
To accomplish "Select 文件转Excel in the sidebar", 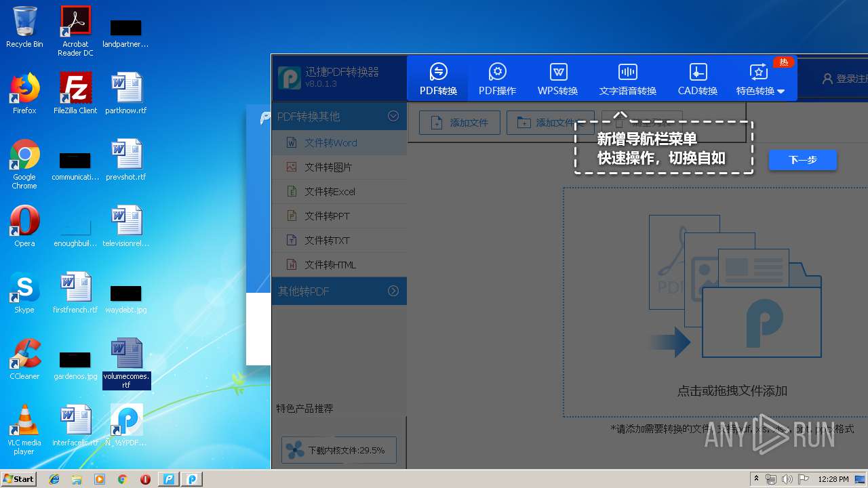I will tap(339, 192).
